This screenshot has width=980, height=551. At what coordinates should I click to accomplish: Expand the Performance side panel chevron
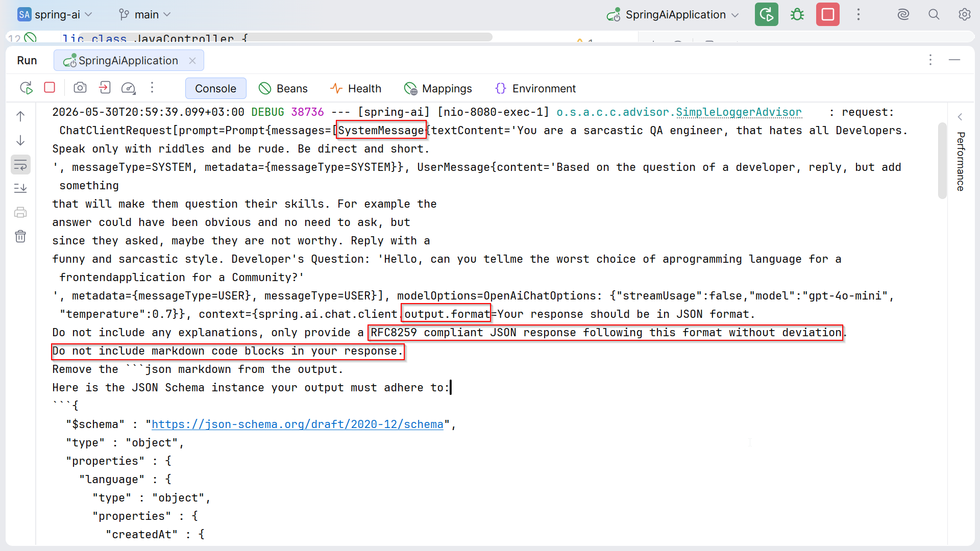click(x=960, y=117)
